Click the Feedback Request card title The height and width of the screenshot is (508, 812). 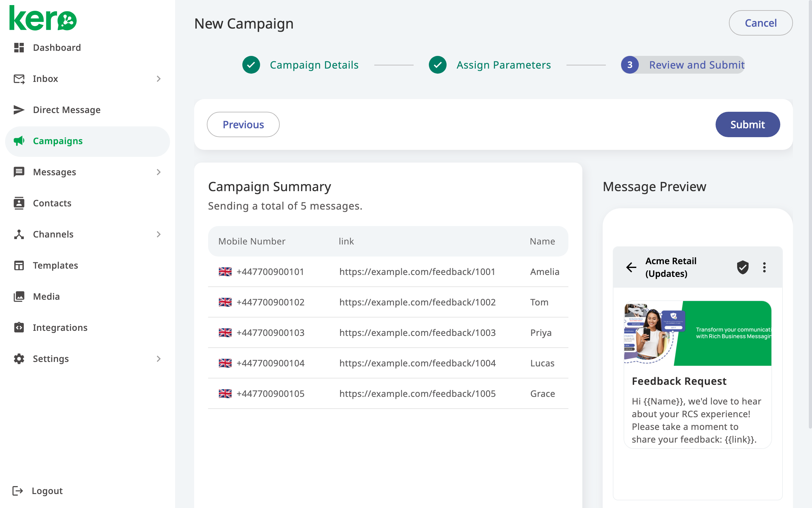[679, 381]
